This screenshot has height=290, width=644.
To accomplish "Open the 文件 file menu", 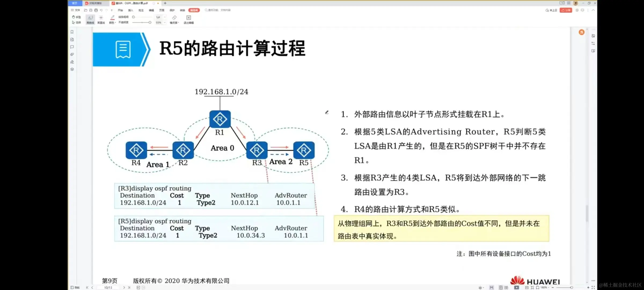I will (x=75, y=10).
